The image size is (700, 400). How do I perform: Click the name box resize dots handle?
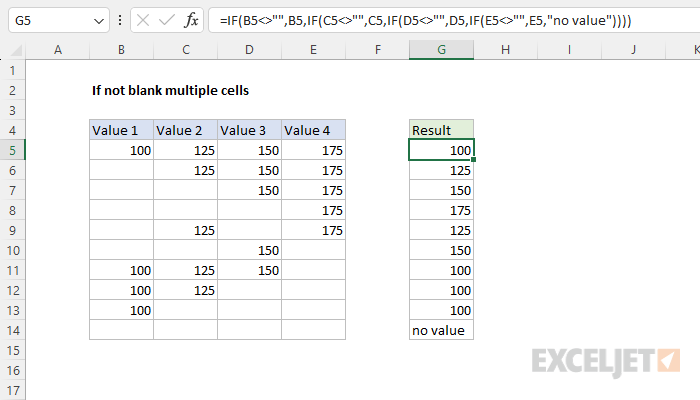(120, 20)
